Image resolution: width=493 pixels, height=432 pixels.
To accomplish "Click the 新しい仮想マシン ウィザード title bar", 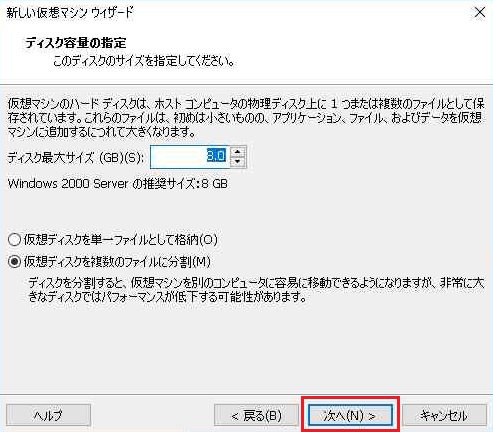I will pyautogui.click(x=233, y=13).
